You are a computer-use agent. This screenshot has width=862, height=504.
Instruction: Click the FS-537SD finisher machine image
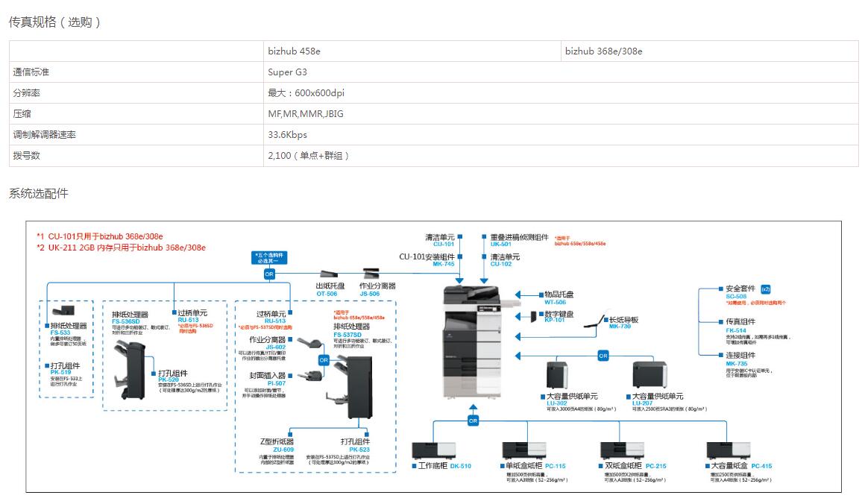pos(350,386)
